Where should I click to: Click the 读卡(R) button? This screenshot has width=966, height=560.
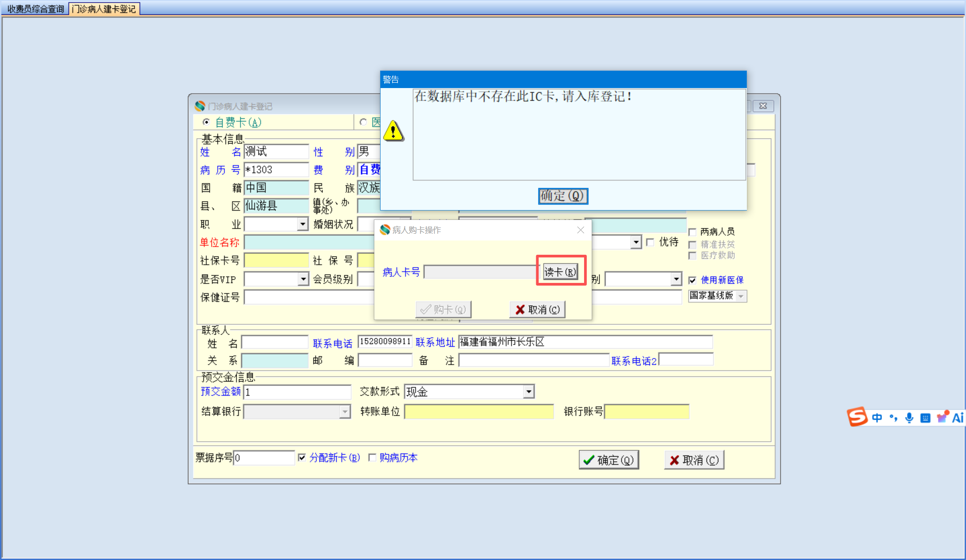(x=560, y=272)
